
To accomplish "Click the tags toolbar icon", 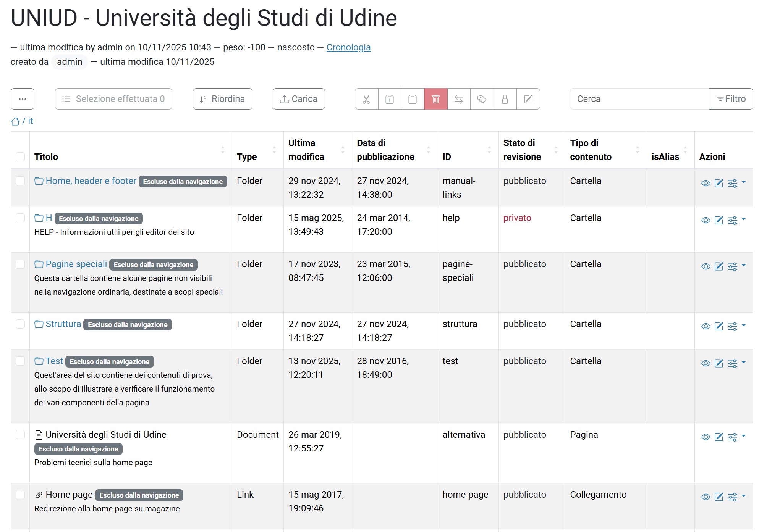I will [x=482, y=99].
